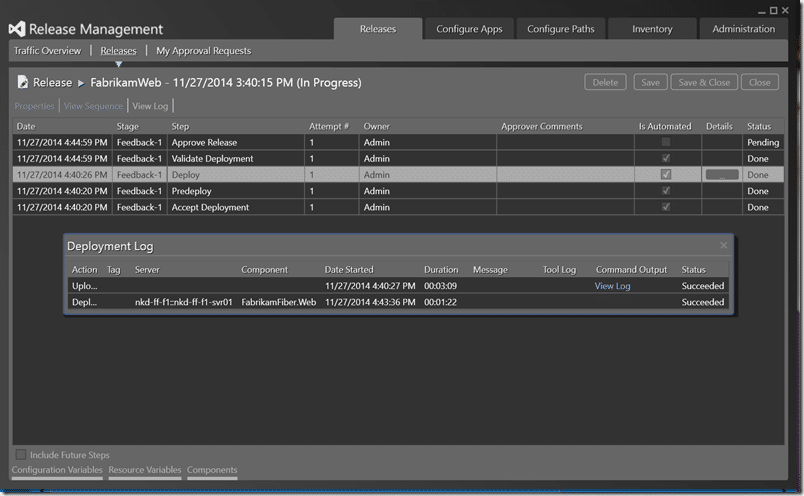Image resolution: width=804 pixels, height=496 pixels.
Task: Click the Command Output column header
Action: point(631,270)
